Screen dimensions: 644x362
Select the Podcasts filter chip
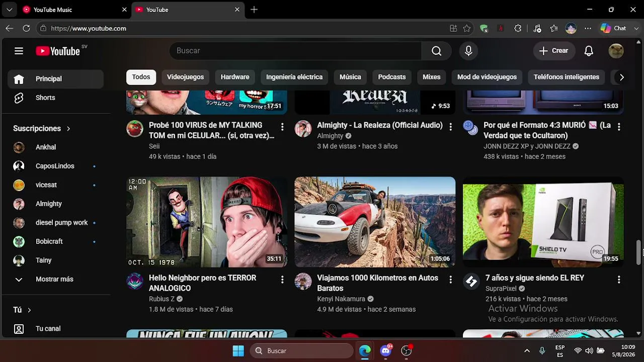391,77
